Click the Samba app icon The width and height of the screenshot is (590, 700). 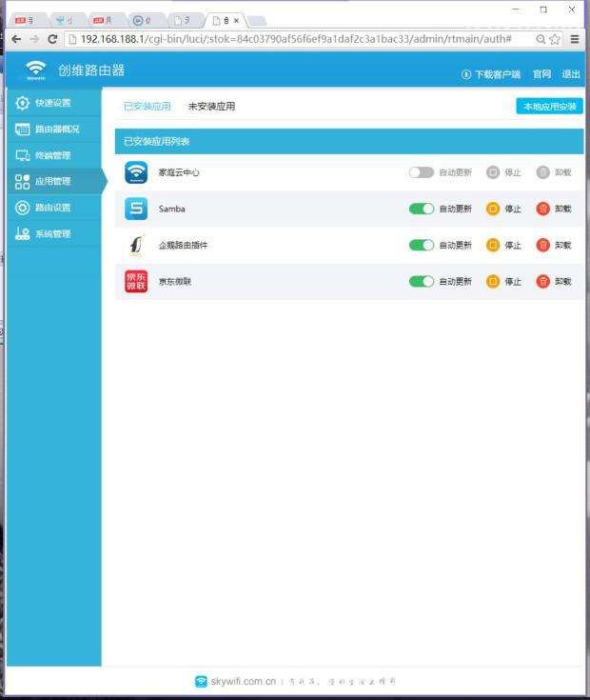[136, 209]
